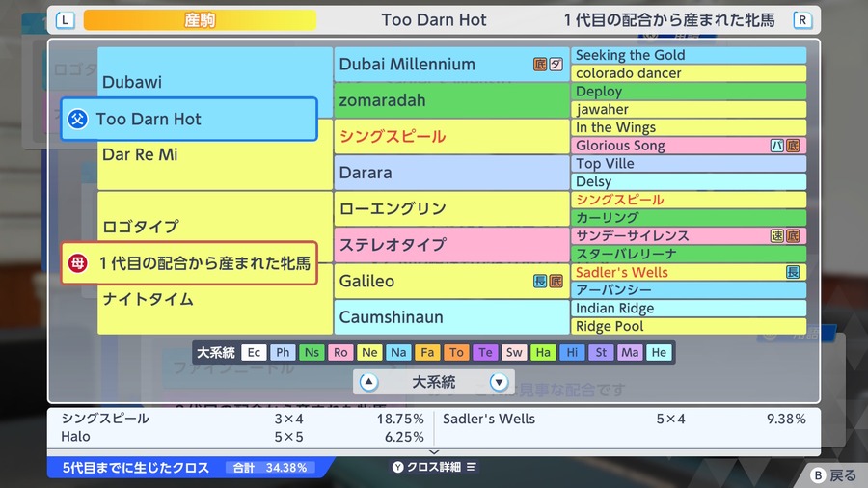
Task: Open クロス詳細 cross details
Action: click(x=434, y=467)
